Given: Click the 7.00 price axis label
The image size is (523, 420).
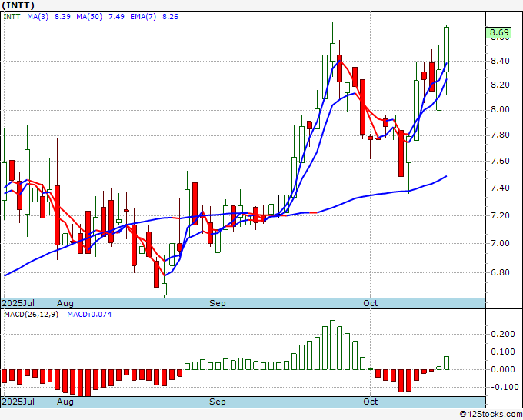Looking at the screenshot, I should (x=500, y=243).
